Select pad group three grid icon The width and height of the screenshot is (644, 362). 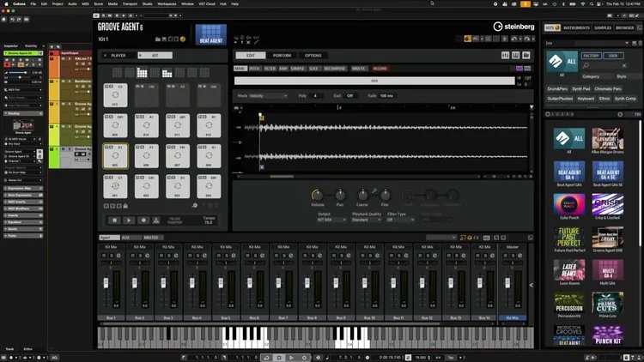point(142,73)
